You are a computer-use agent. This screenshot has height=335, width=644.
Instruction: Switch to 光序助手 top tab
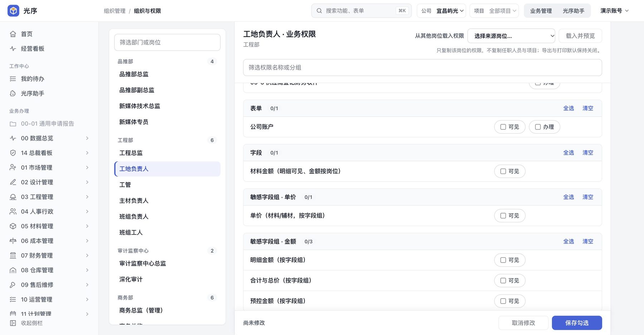tap(574, 11)
